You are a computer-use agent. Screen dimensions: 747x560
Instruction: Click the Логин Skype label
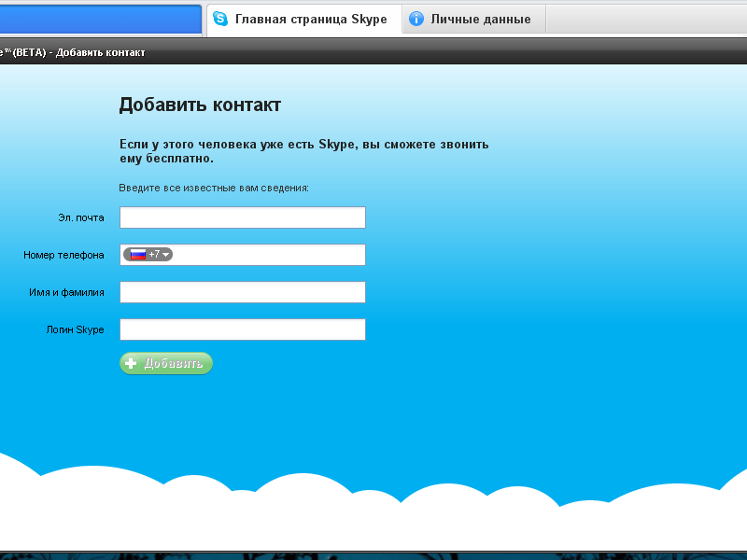click(76, 329)
